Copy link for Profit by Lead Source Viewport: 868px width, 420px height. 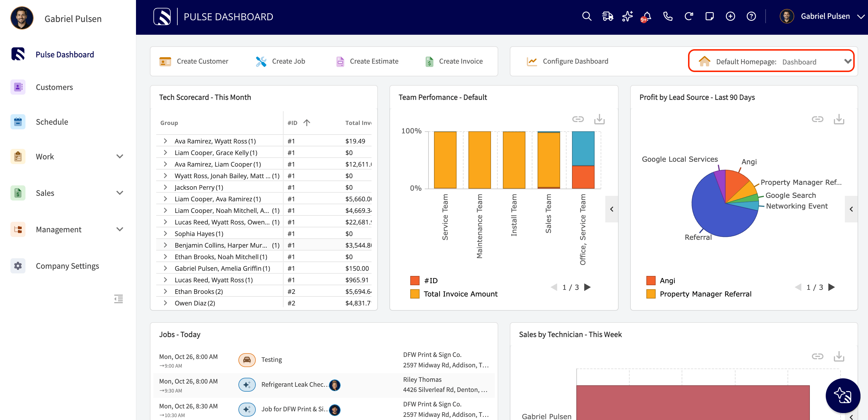pos(817,119)
